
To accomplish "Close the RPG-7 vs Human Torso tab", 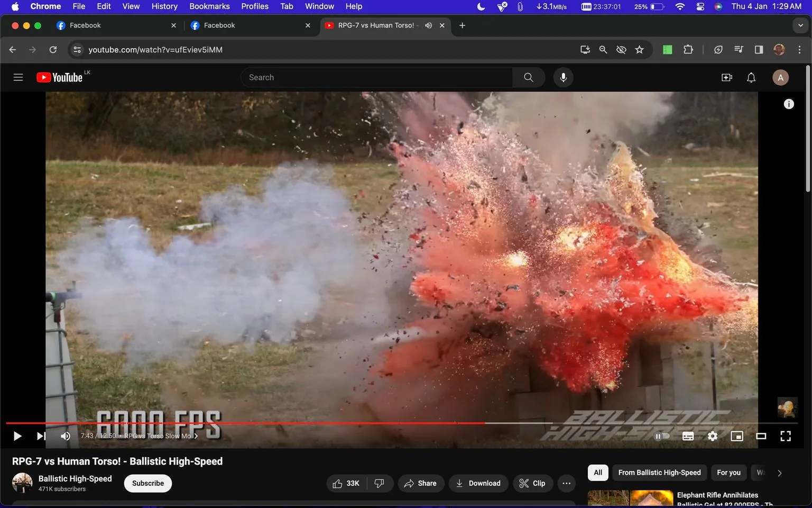I will [442, 25].
